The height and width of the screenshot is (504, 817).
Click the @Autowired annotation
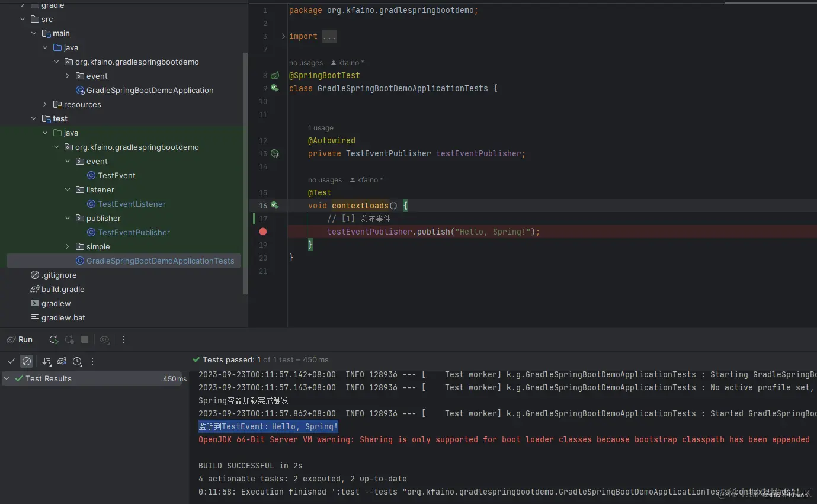coord(332,140)
